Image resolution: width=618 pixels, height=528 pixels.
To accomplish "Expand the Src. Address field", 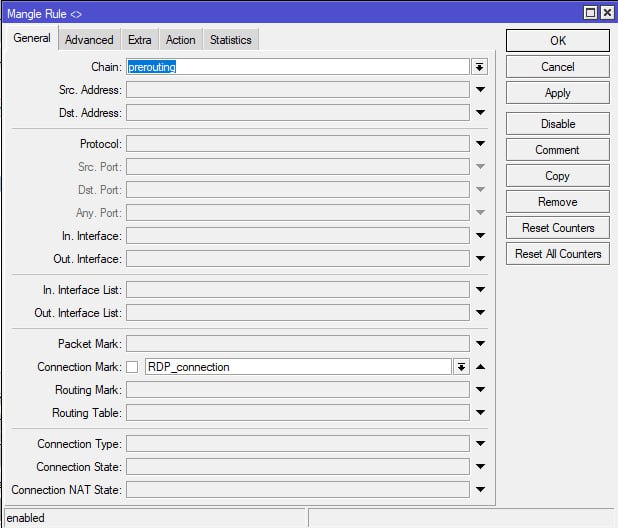I will click(x=480, y=89).
